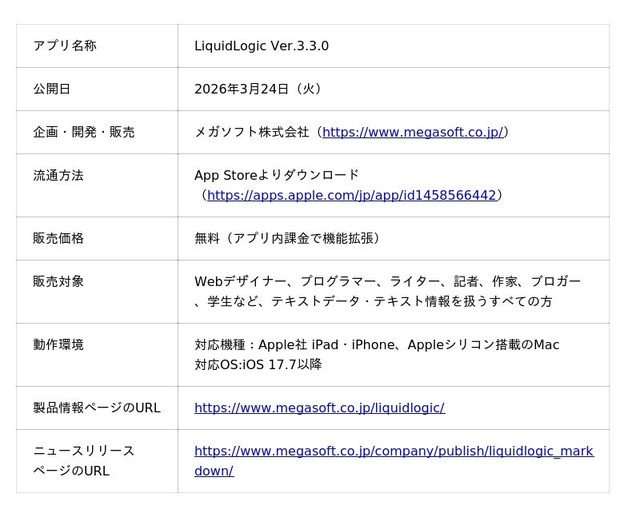640x517 pixels.
Task: Click the 販売価格 row label
Action: 58,238
